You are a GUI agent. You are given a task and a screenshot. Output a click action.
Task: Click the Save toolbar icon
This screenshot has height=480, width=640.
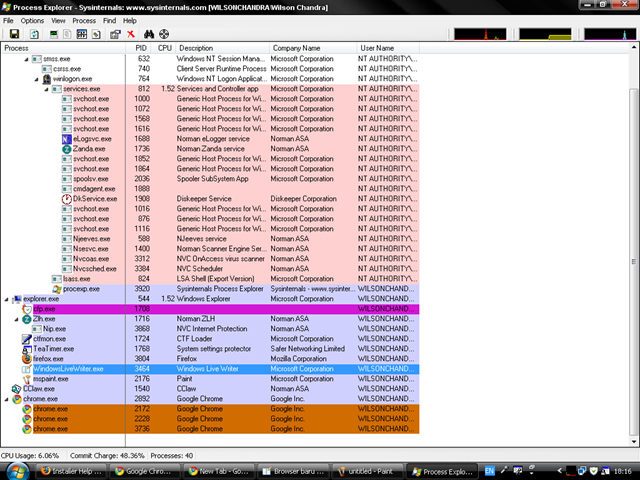[14, 34]
